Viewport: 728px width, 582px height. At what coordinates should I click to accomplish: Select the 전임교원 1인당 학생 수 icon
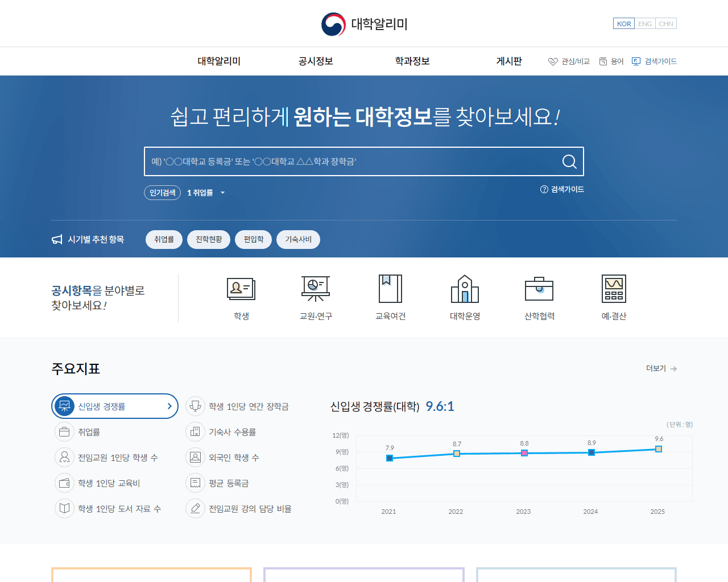coord(64,458)
